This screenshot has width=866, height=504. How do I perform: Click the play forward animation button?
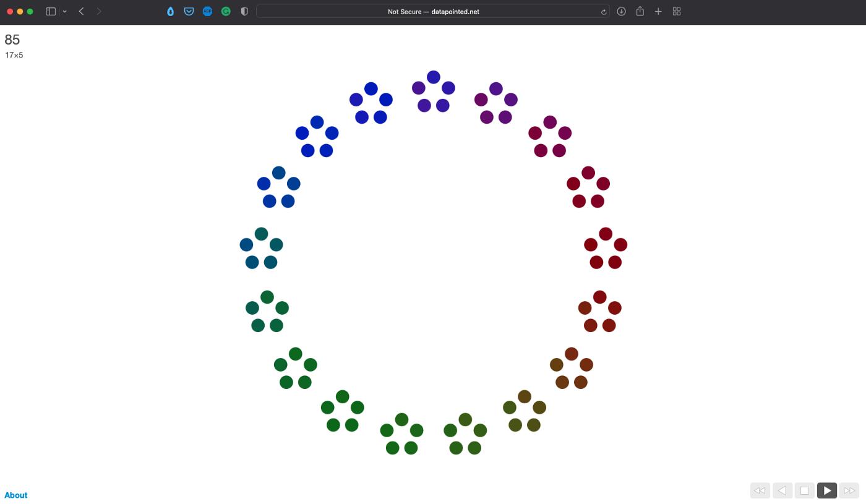826,490
